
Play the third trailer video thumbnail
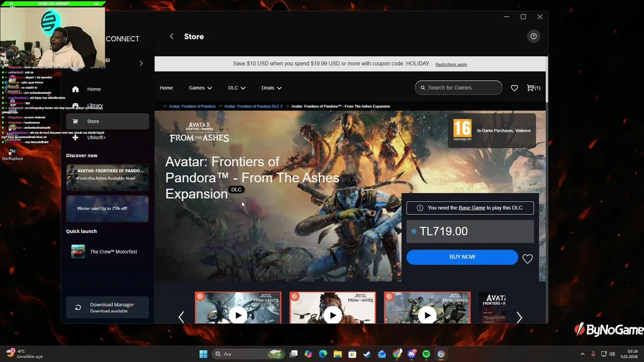427,308
